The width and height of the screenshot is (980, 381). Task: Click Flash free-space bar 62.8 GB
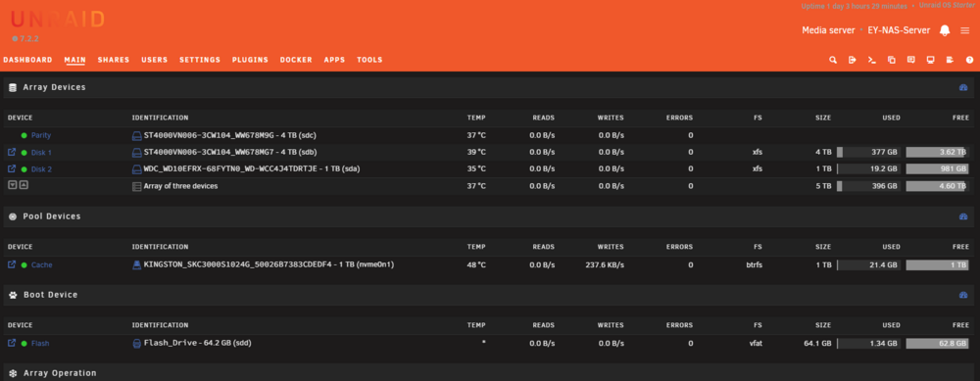[937, 343]
